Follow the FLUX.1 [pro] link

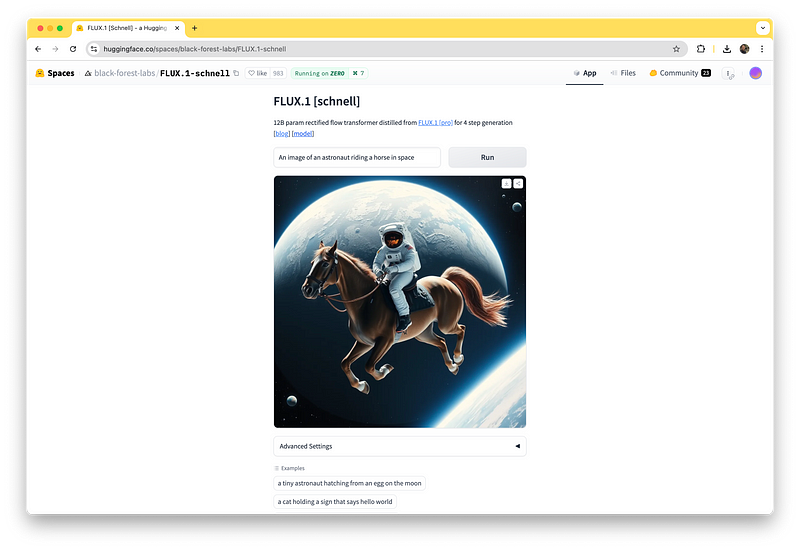[435, 122]
